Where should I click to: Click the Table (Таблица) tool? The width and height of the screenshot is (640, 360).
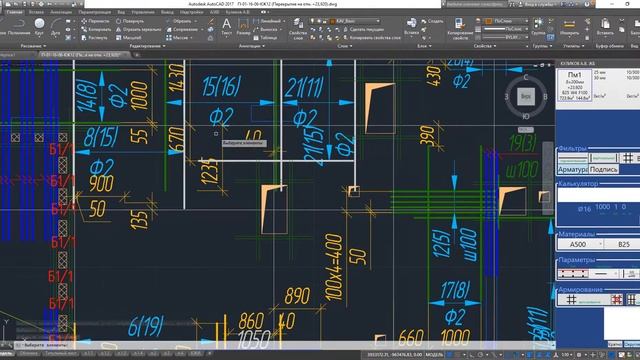(x=265, y=38)
